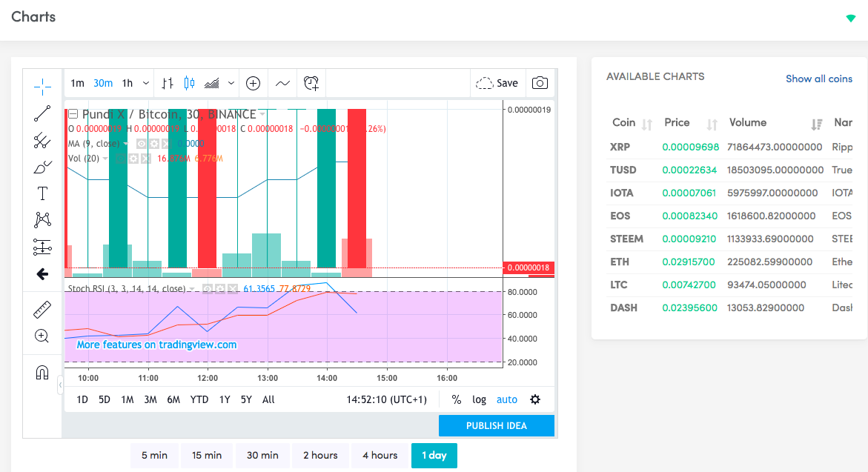Choose the 15 min timeframe button
Image resolution: width=868 pixels, height=472 pixels.
coord(207,456)
